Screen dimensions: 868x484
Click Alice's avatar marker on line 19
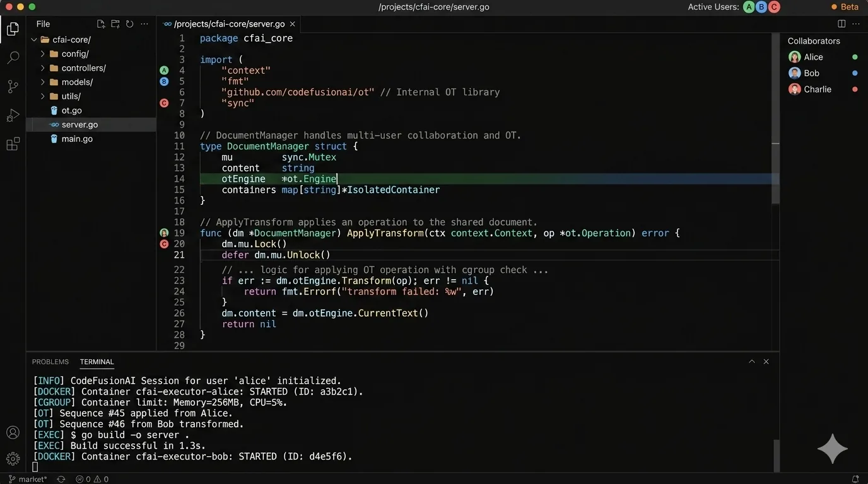pyautogui.click(x=164, y=233)
